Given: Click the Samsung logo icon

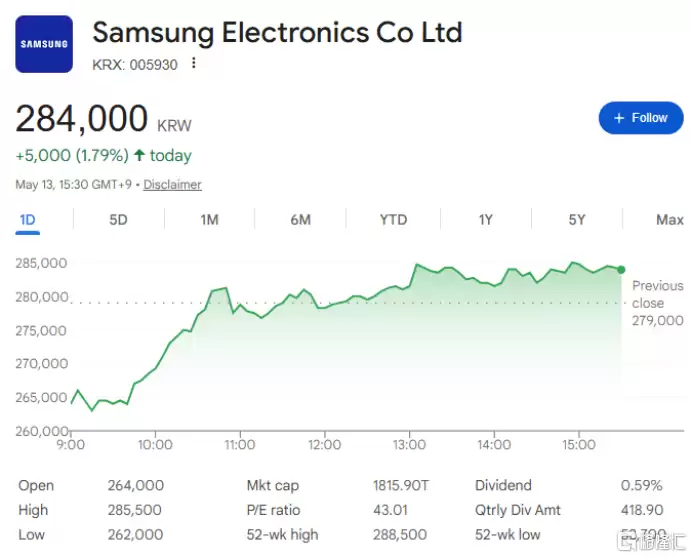Looking at the screenshot, I should click(44, 44).
